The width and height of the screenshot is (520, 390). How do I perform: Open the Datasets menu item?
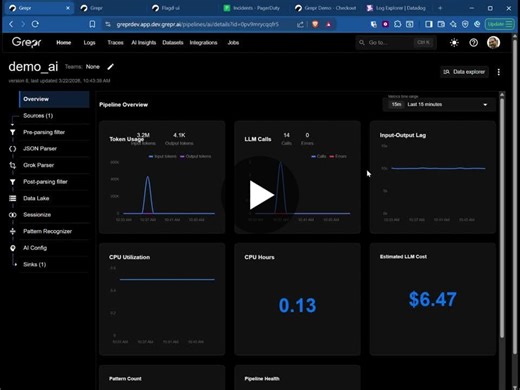point(173,43)
